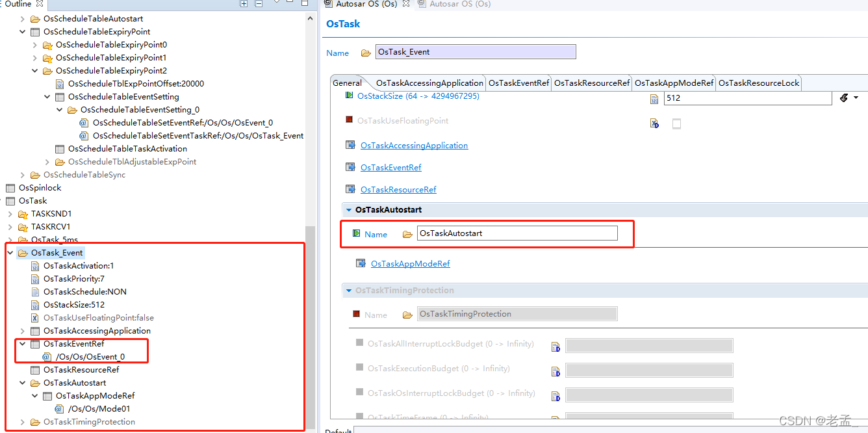Select OsScheduleTblExpPointOffset:20000 item

(136, 84)
